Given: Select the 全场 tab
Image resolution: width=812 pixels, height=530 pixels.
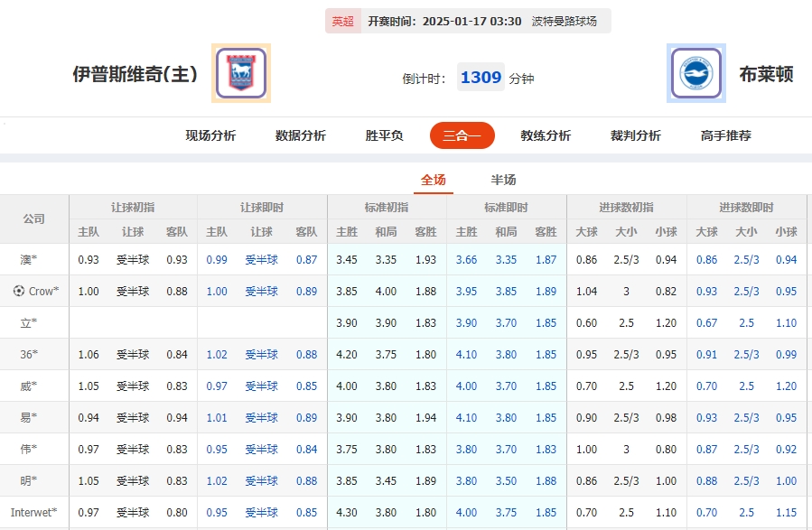Looking at the screenshot, I should tap(433, 179).
